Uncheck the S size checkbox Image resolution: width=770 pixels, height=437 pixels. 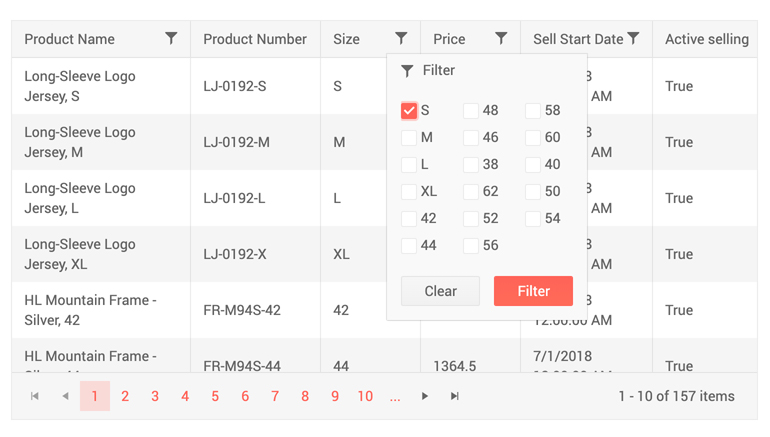coord(409,110)
